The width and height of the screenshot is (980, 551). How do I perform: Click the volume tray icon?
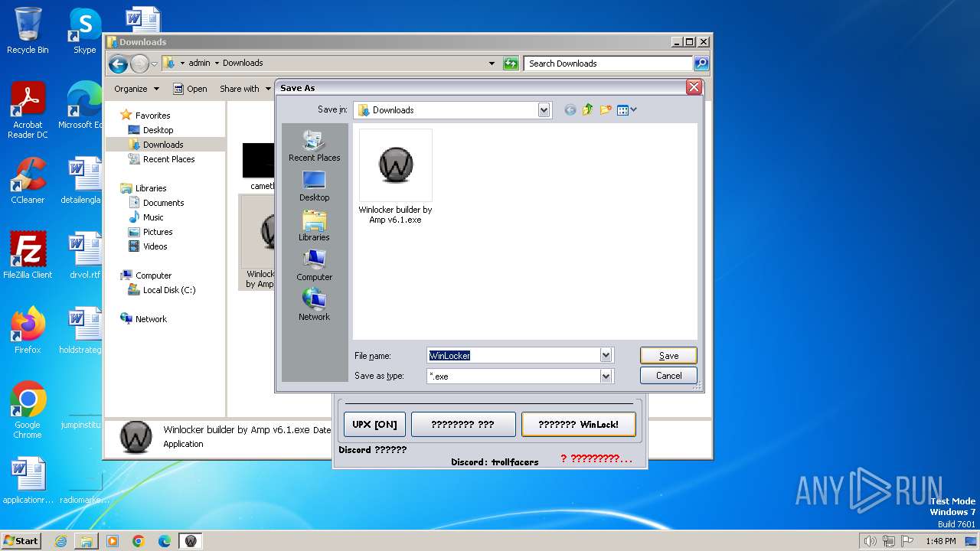coord(870,541)
